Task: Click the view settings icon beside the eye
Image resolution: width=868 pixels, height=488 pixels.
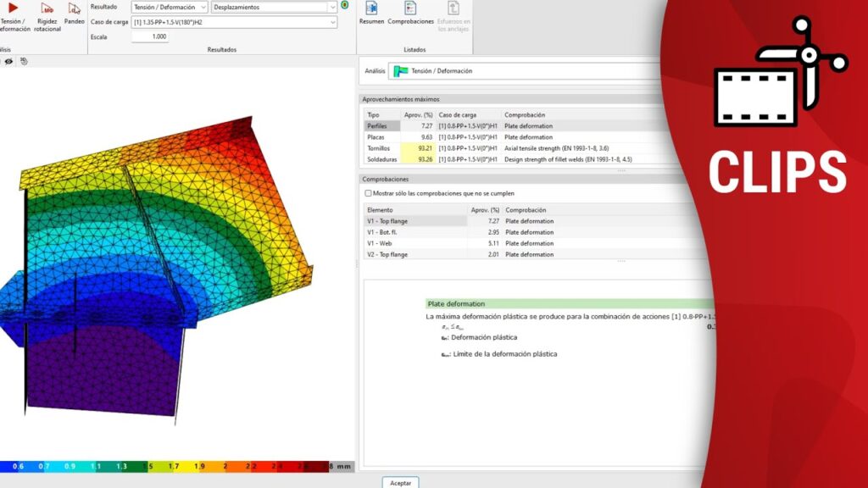Action: click(x=25, y=61)
